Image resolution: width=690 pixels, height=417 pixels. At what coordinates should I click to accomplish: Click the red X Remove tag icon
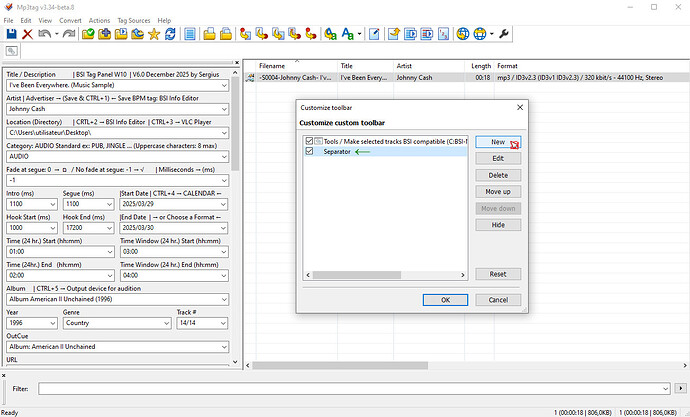tap(27, 34)
